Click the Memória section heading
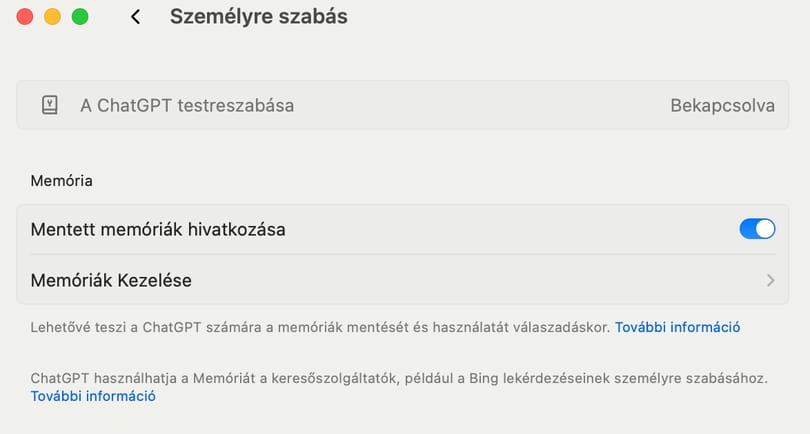Viewport: 810px width, 434px height. [x=61, y=181]
